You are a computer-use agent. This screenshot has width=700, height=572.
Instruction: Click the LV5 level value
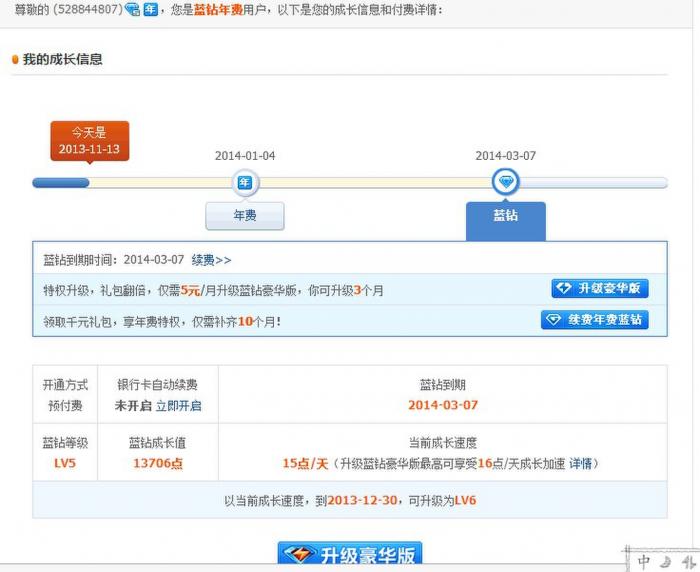click(65, 463)
